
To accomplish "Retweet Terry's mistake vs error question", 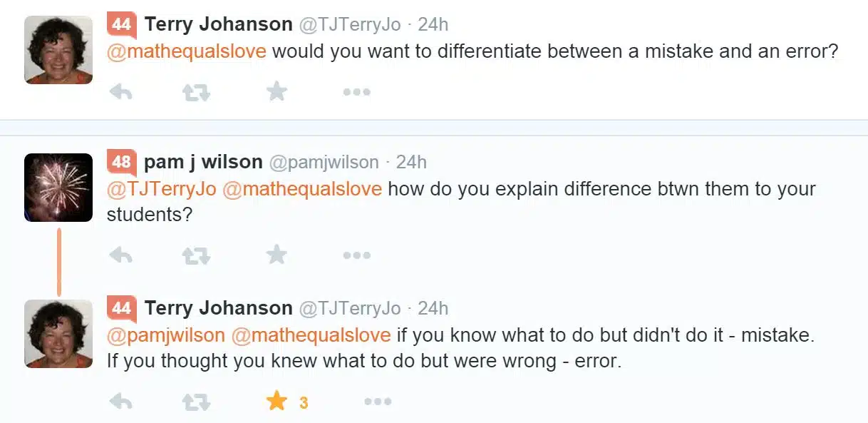I will point(196,92).
